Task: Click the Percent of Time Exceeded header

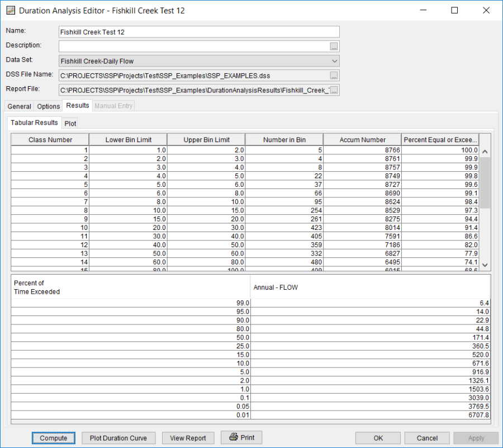Action: click(131, 287)
